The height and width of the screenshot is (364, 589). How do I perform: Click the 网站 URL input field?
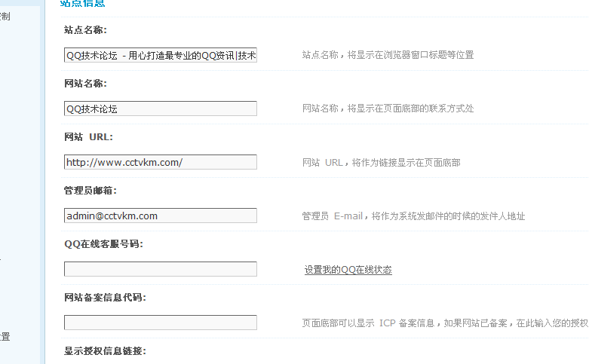[x=160, y=162]
